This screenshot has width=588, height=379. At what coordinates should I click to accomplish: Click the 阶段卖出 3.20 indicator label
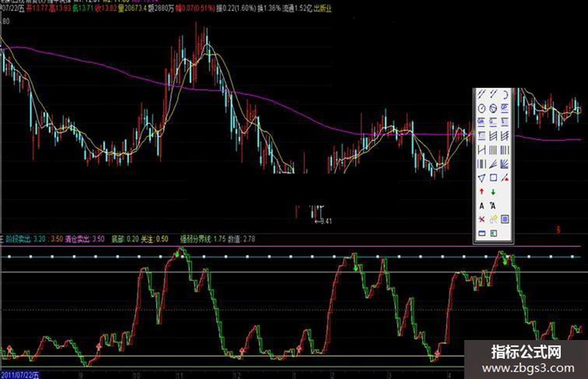pos(25,239)
